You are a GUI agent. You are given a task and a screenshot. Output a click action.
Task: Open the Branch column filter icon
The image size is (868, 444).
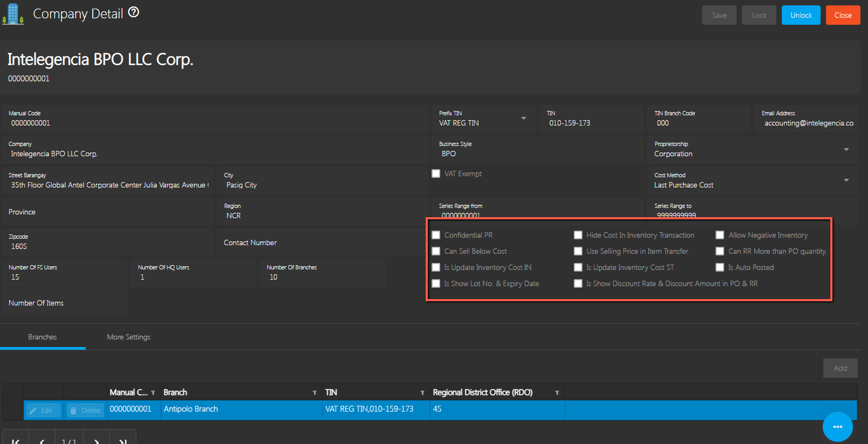pos(315,393)
